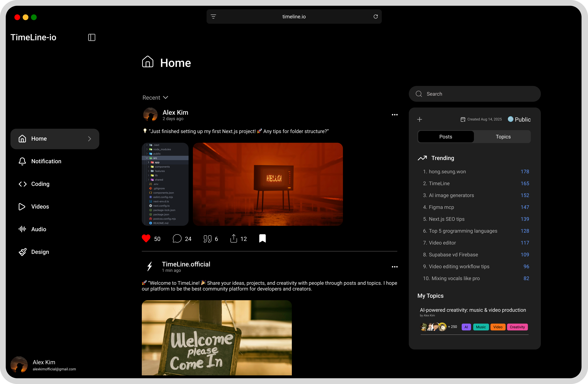This screenshot has width=588, height=384.
Task: Open options menu on TimeLine.official post
Action: click(395, 267)
